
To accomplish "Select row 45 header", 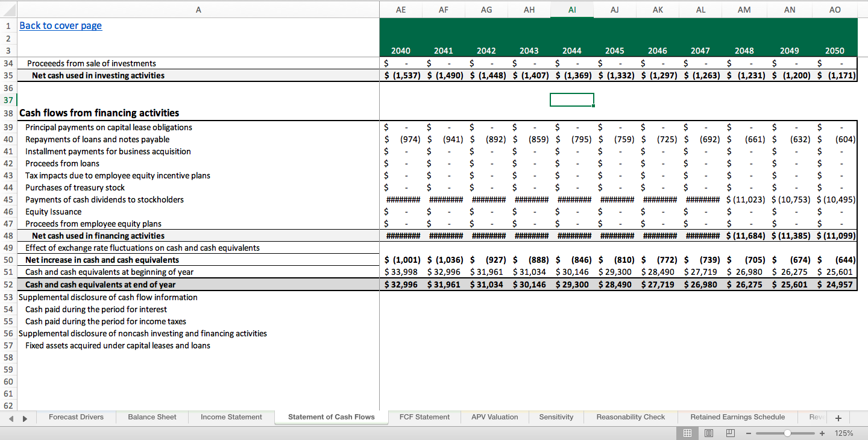I will (x=8, y=200).
